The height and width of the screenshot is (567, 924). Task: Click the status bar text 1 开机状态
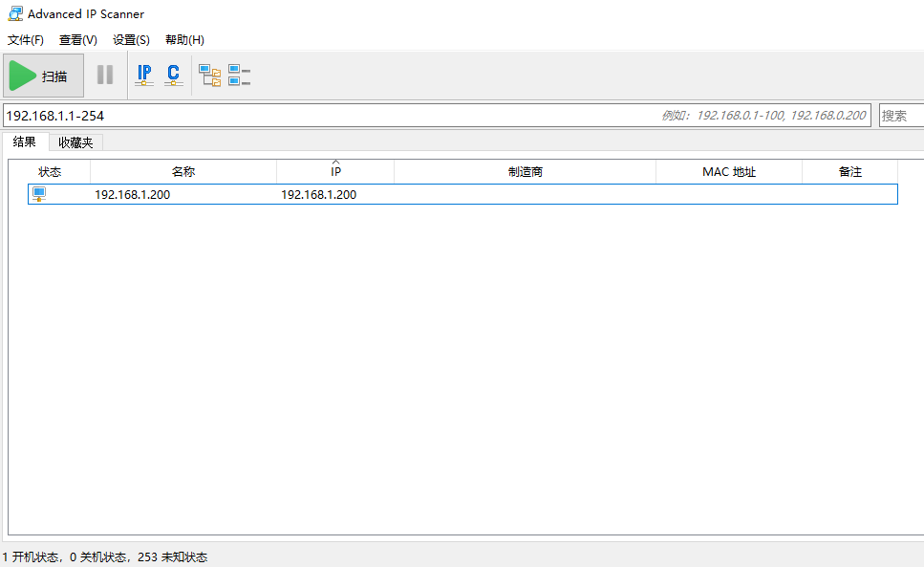tap(31, 557)
